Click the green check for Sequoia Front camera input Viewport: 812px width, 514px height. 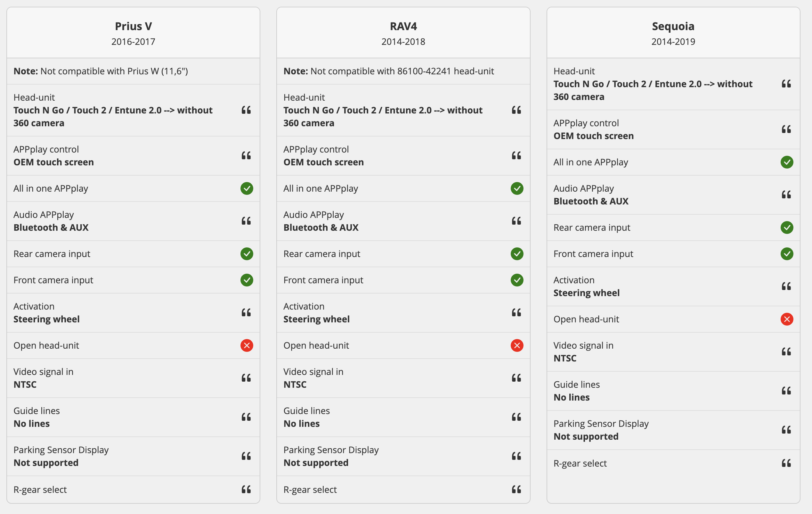(787, 254)
